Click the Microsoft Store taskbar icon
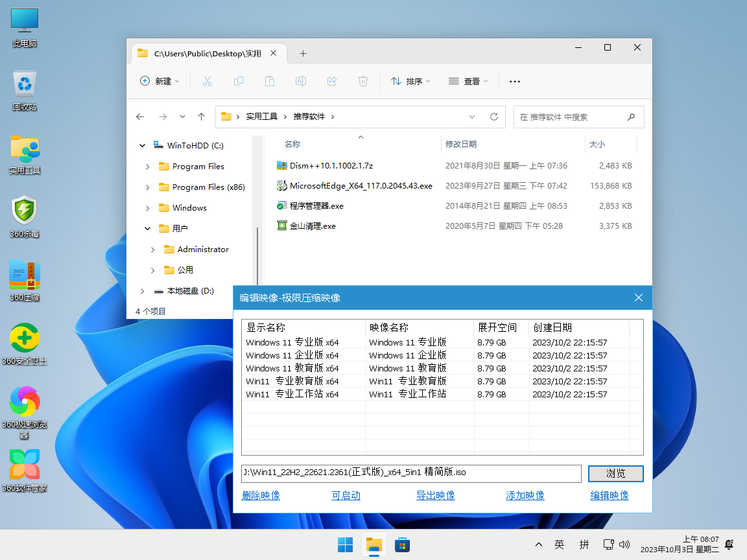This screenshot has height=560, width=747. point(402,544)
